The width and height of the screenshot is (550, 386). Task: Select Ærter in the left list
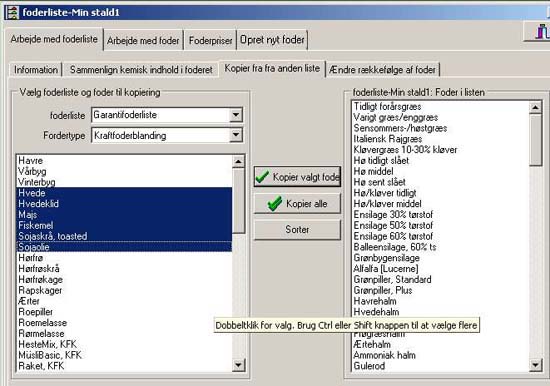point(124,301)
